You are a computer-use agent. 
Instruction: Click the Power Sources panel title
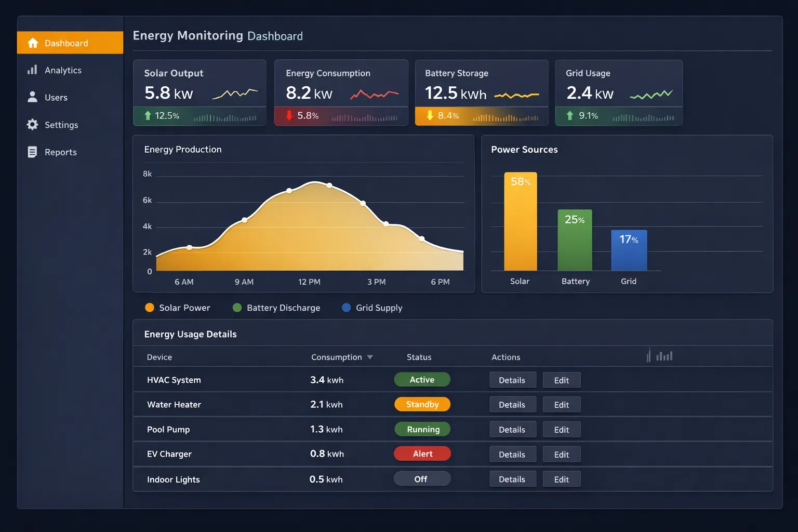pyautogui.click(x=524, y=149)
